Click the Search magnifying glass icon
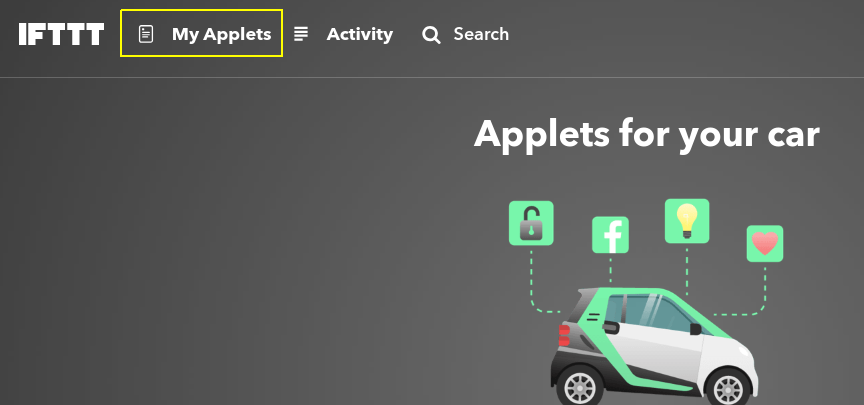Image resolution: width=864 pixels, height=405 pixels. [x=431, y=35]
